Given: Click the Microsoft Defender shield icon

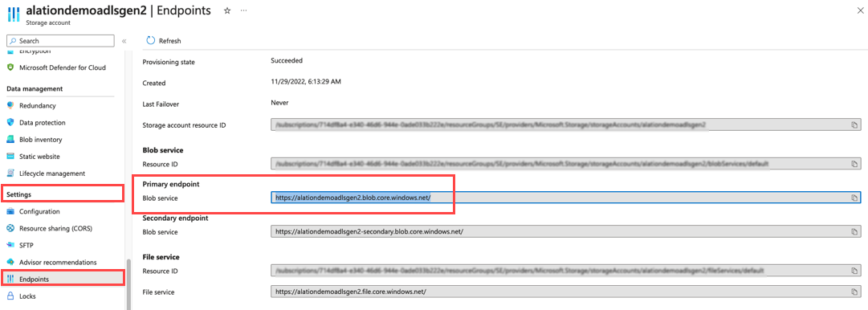Looking at the screenshot, I should [x=10, y=67].
